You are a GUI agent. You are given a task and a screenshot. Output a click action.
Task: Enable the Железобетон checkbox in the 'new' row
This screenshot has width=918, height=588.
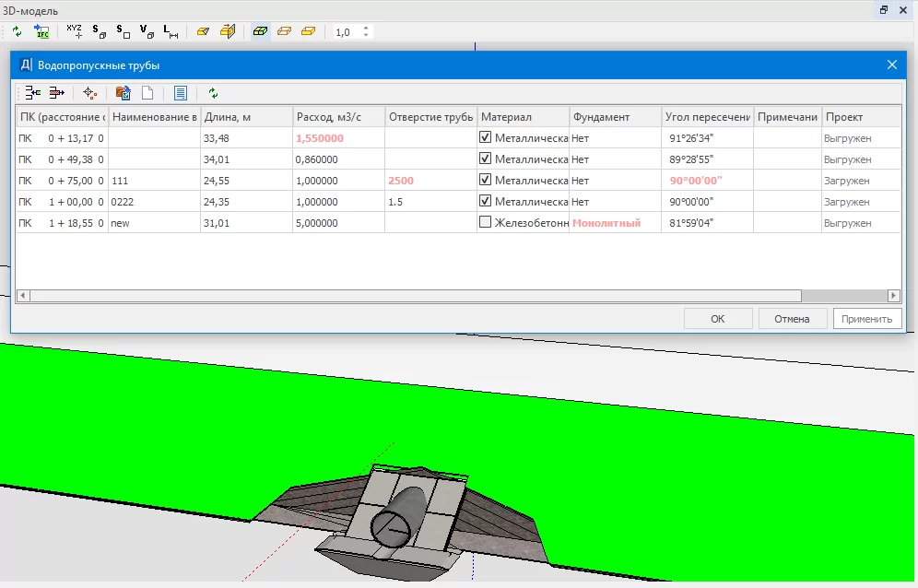[486, 223]
